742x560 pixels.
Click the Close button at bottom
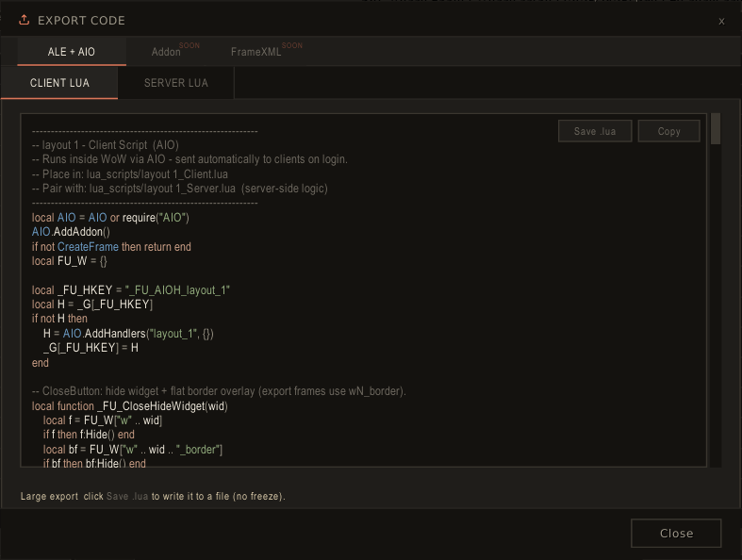click(x=676, y=533)
